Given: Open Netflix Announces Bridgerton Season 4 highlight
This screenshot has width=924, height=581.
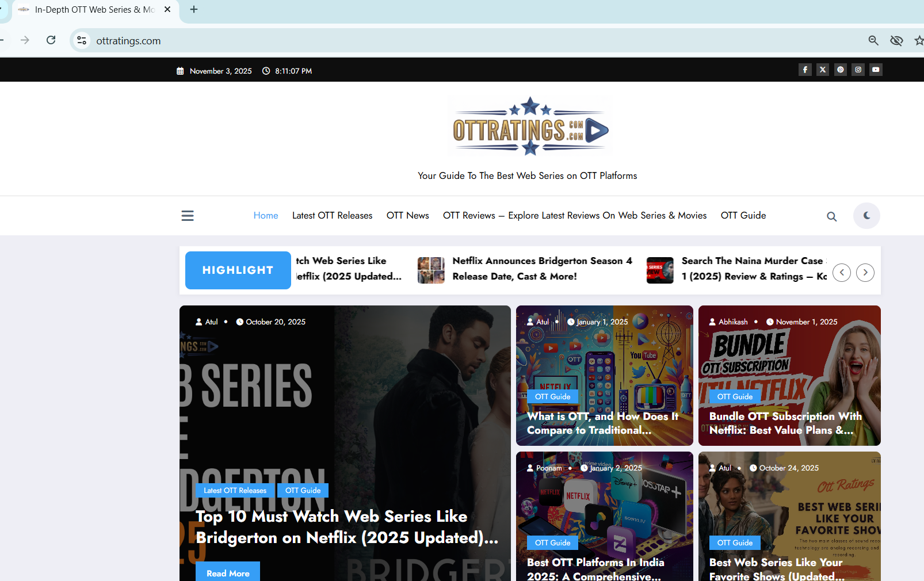Looking at the screenshot, I should (x=543, y=269).
